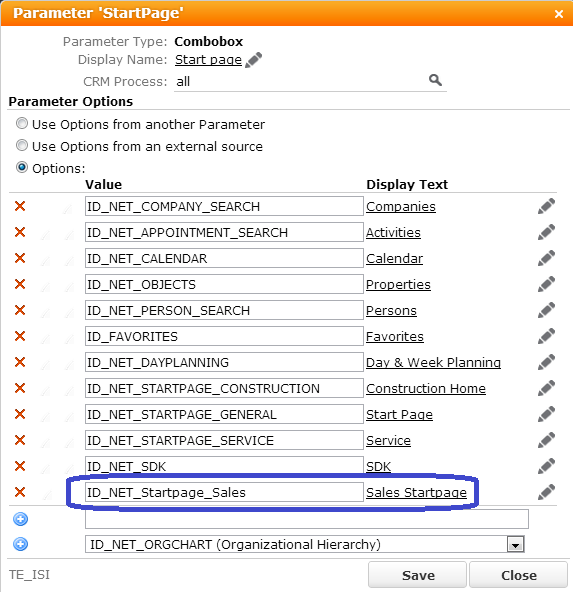Open the Favorites display text link
Screen dimensions: 573x612
(x=395, y=336)
